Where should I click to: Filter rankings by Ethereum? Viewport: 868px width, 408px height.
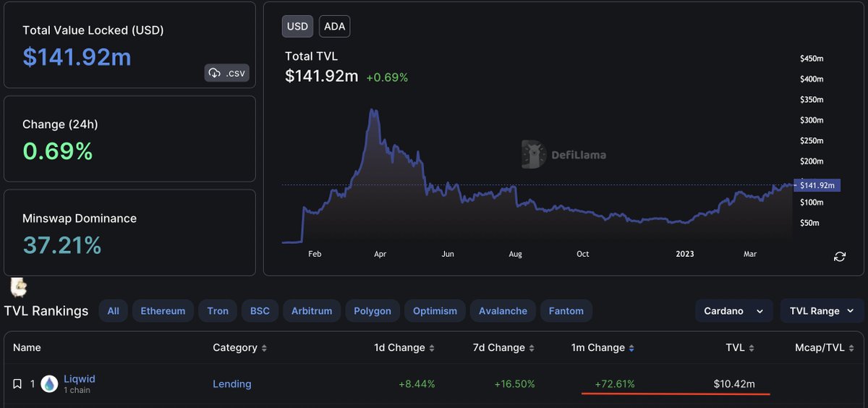(163, 311)
